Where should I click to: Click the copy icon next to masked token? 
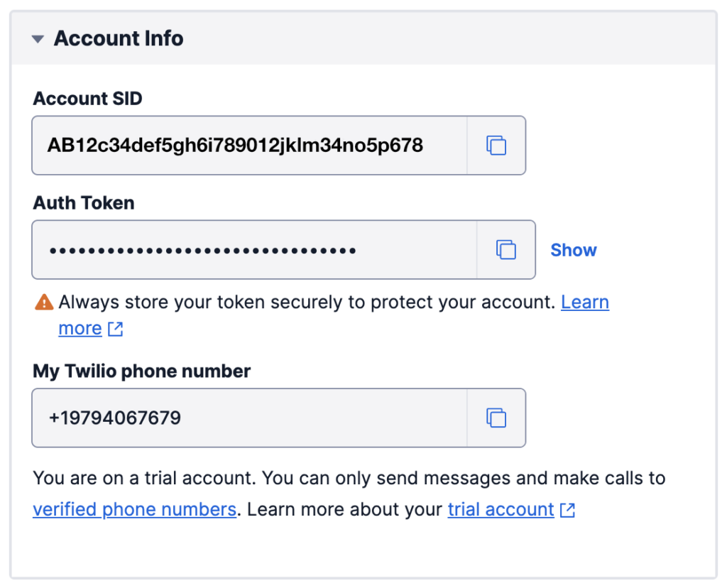[x=505, y=249]
